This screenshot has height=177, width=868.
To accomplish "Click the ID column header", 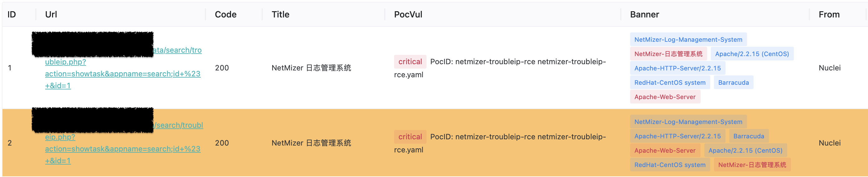I will 12,14.
